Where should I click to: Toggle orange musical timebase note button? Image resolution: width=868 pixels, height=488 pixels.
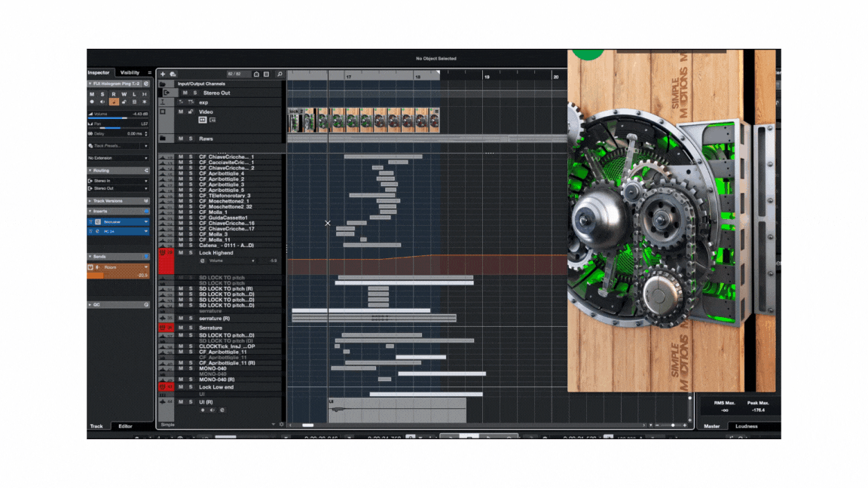pyautogui.click(x=114, y=102)
